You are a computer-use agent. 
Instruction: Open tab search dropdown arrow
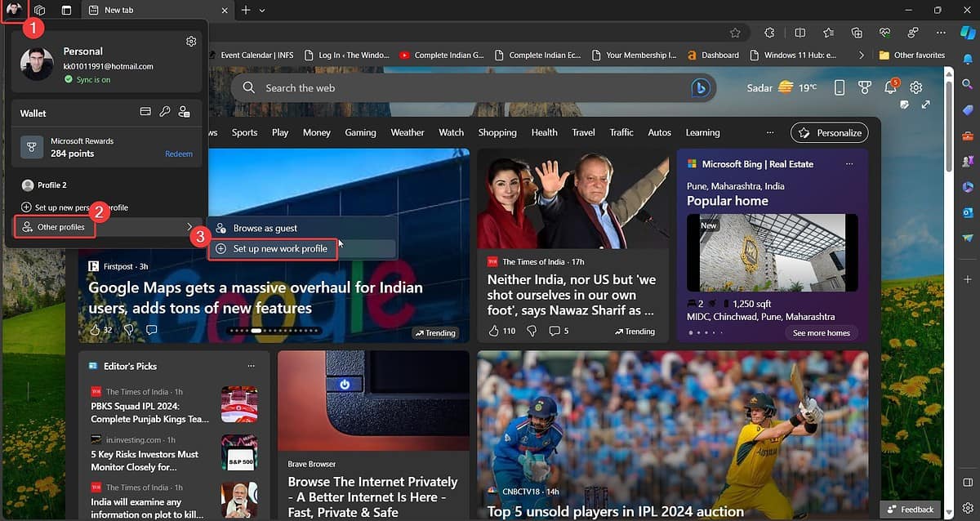click(262, 11)
